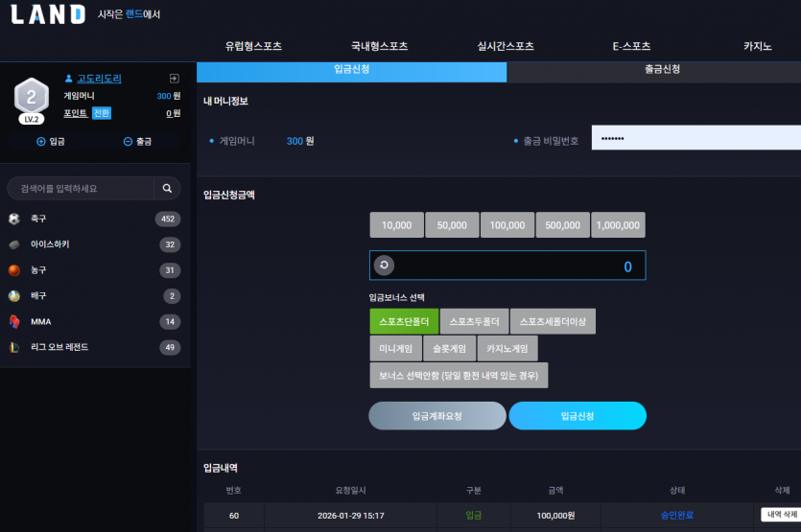Open the 실시간스포츠 menu

coord(506,46)
